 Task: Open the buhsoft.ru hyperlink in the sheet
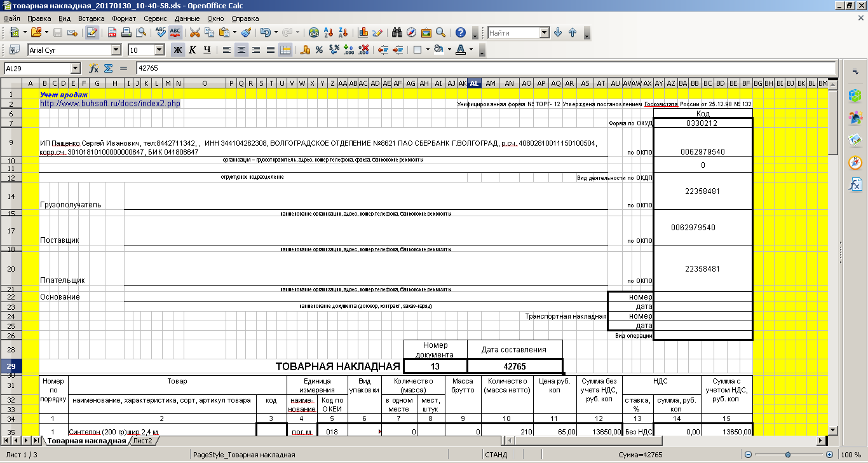tap(110, 103)
